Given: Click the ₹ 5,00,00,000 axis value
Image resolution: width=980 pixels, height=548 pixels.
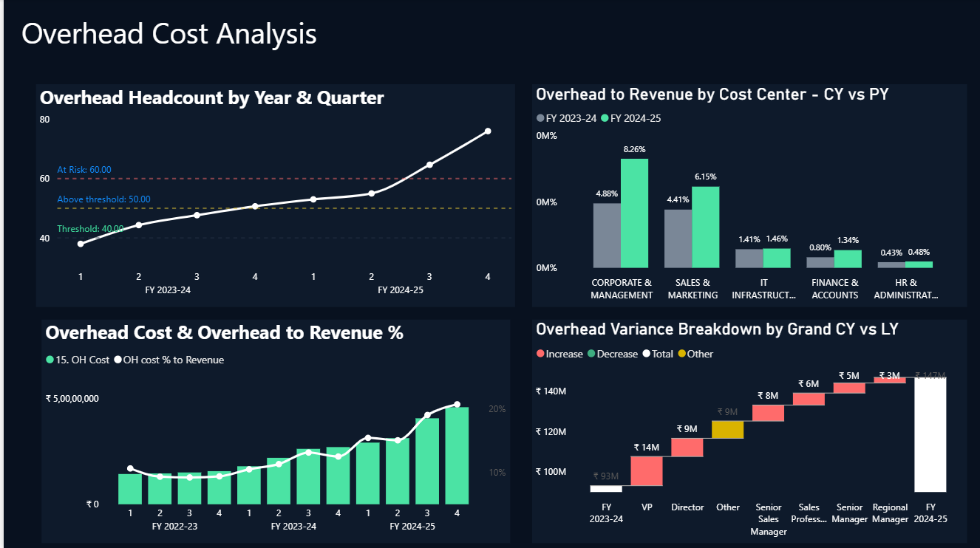Looking at the screenshot, I should coord(72,399).
